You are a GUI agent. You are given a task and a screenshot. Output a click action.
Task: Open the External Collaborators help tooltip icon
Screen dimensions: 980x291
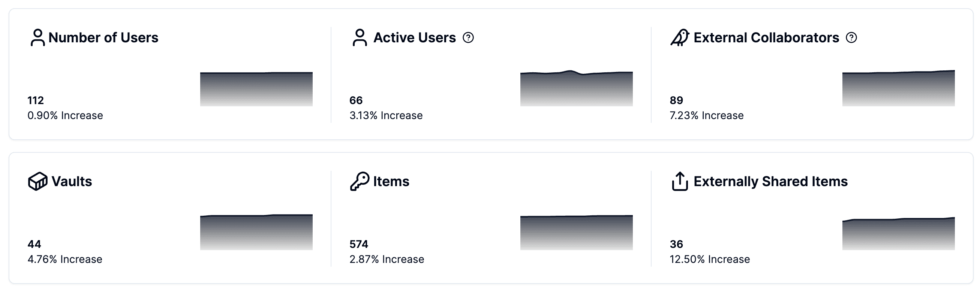coord(851,37)
